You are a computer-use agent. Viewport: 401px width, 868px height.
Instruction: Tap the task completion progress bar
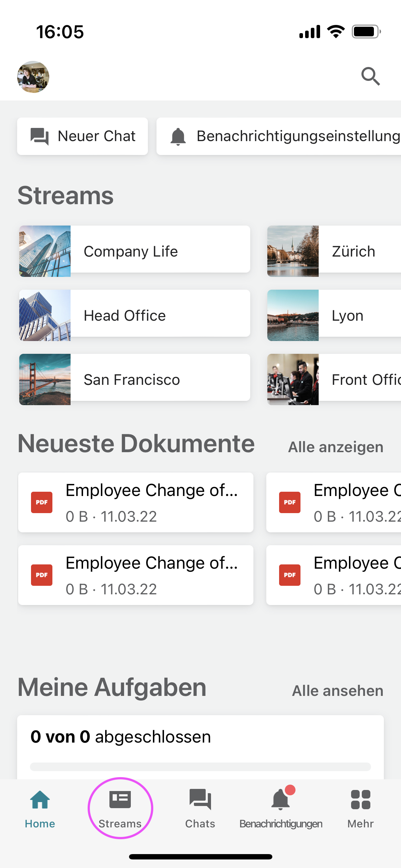pos(200,766)
